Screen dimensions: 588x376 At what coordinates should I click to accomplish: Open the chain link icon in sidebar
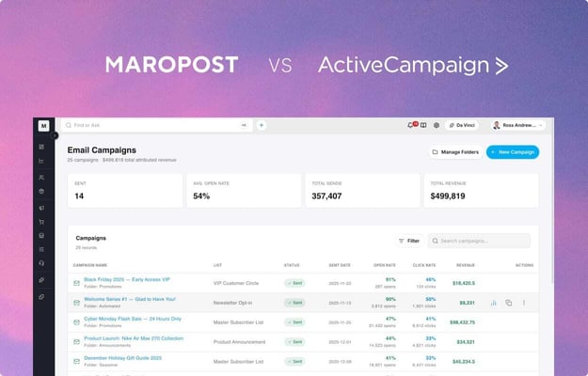click(x=41, y=297)
